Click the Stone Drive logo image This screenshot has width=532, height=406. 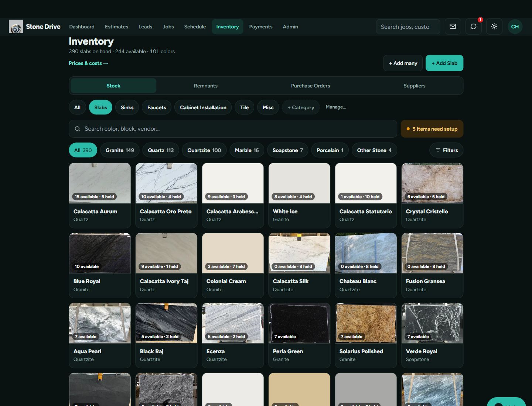tap(16, 27)
